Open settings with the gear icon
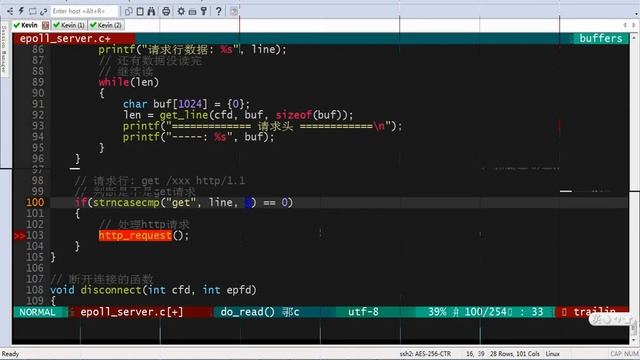 click(x=181, y=11)
